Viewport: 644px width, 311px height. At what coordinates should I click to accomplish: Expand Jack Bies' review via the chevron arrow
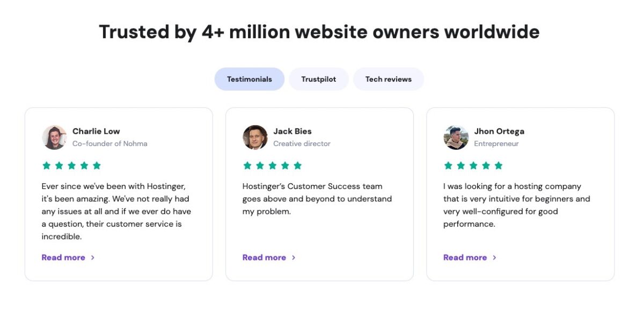click(x=293, y=257)
